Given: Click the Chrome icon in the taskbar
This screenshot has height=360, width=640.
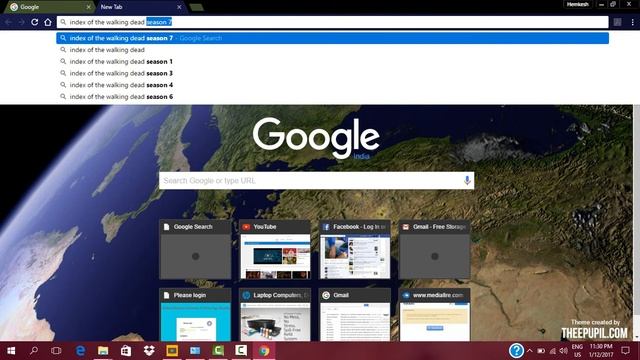Looking at the screenshot, I should pos(264,351).
